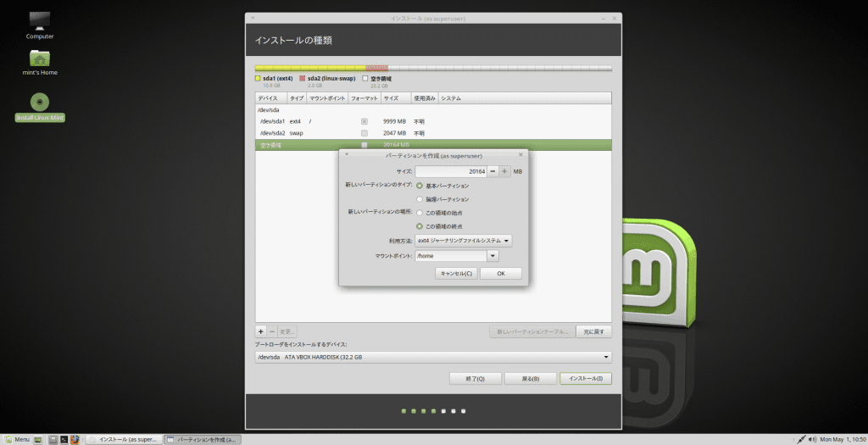The height and width of the screenshot is (445, 868).
Task: Decrease partition size with the minus button
Action: point(492,171)
